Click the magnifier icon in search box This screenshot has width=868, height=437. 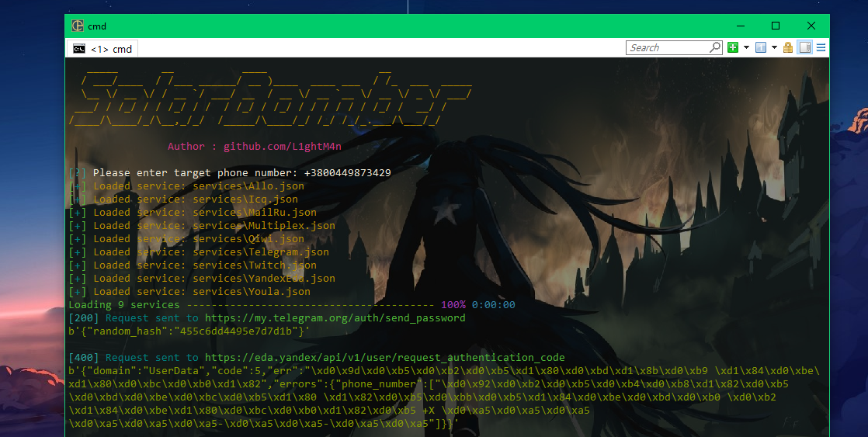[715, 47]
